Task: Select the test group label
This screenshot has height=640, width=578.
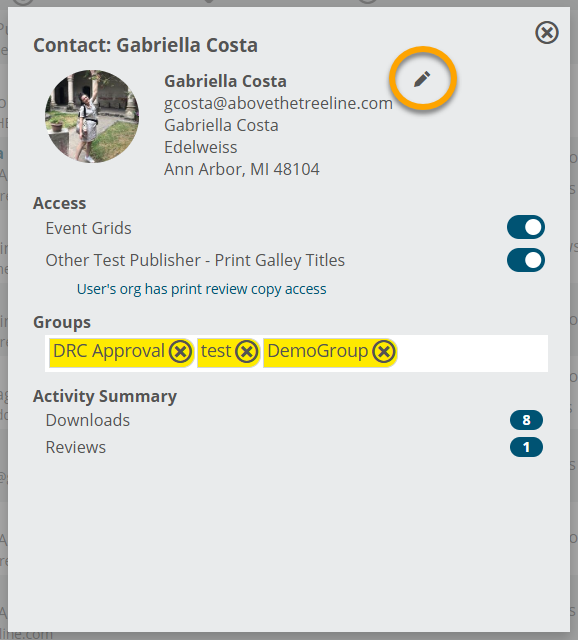Action: tap(216, 351)
